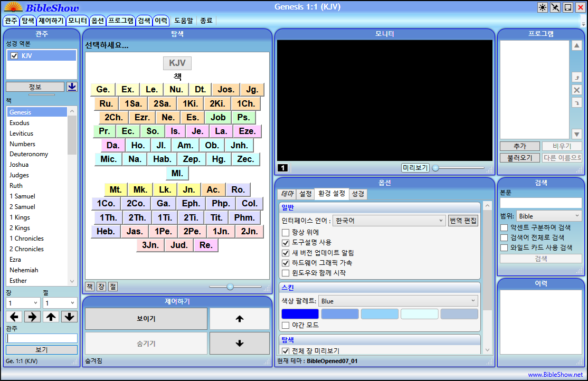The width and height of the screenshot is (588, 381).
Task: Click the download arrow icon beside 정보
Action: click(72, 87)
